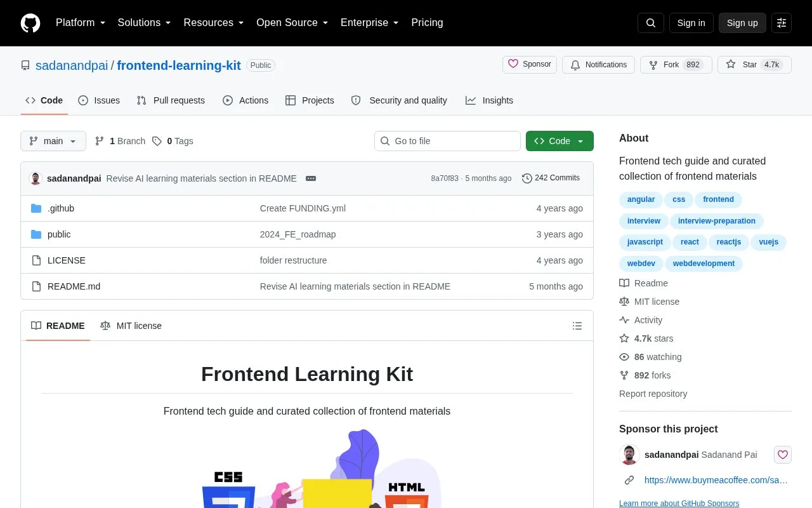Click the Sign in button
This screenshot has width=812, height=508.
pos(691,23)
